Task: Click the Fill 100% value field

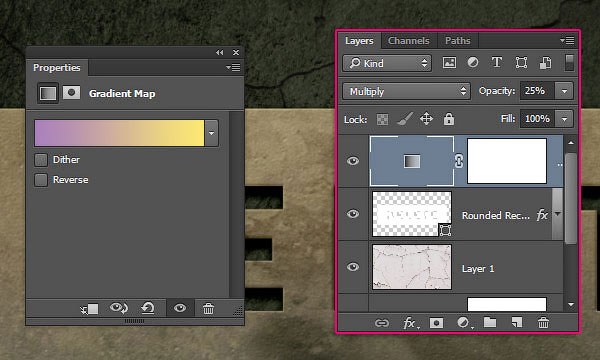Action: pos(537,119)
